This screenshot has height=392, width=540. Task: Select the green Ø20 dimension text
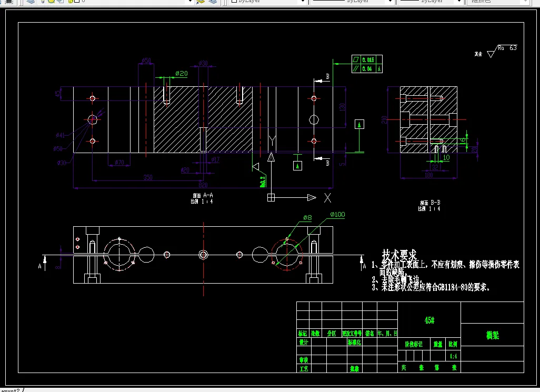pyautogui.click(x=182, y=73)
